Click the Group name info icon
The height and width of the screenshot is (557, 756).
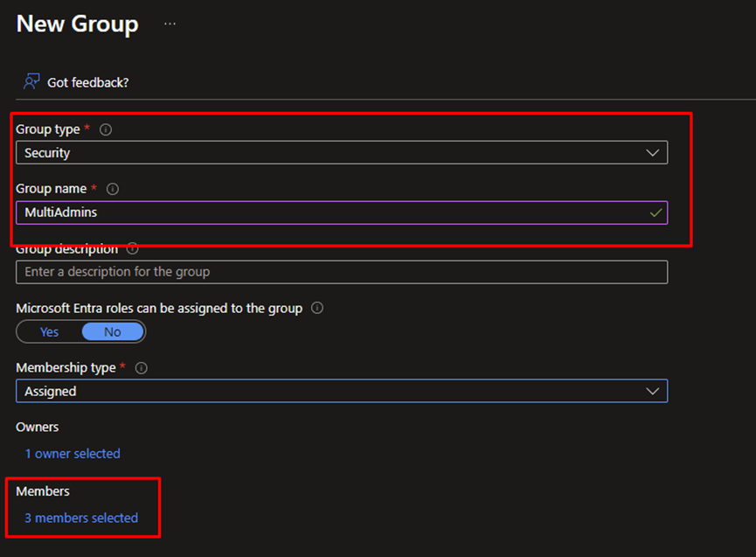113,189
